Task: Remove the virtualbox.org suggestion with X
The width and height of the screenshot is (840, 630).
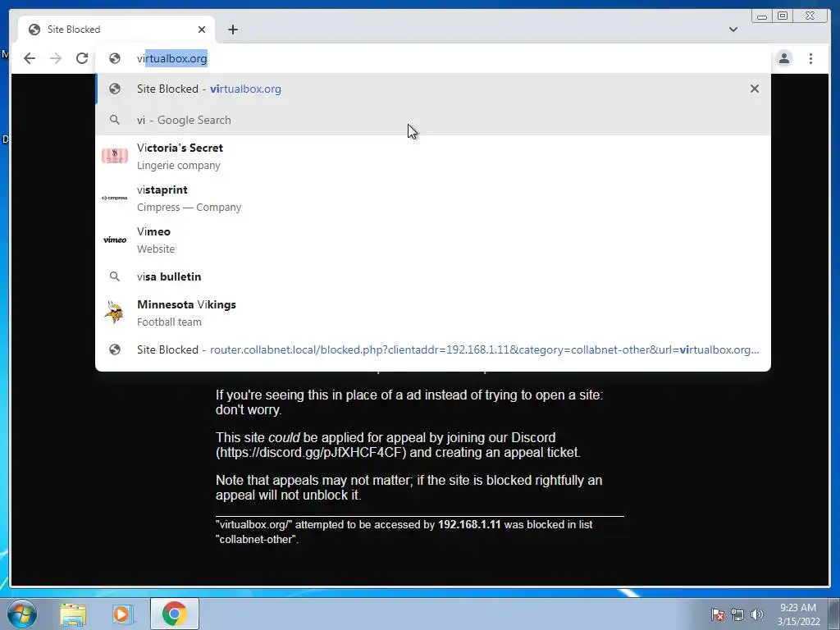Action: 755,89
